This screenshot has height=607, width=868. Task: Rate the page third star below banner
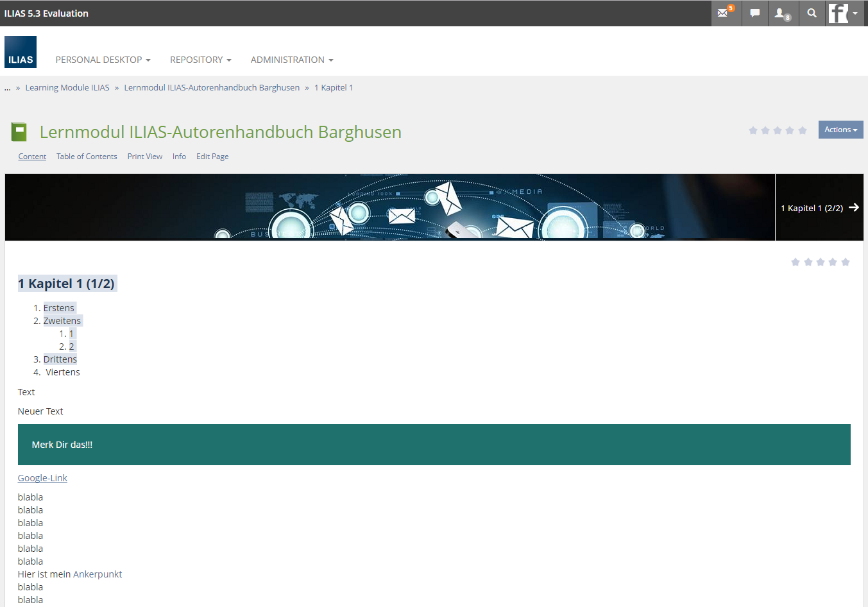(x=821, y=262)
